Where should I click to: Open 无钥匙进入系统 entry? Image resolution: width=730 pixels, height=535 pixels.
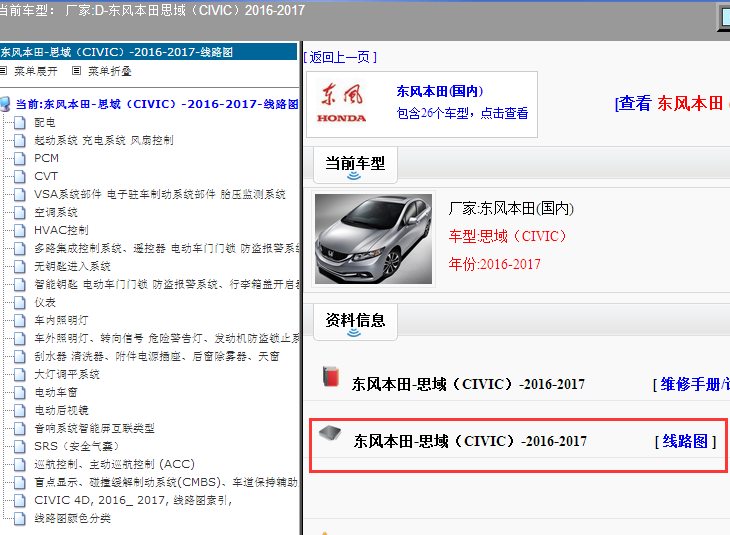[x=72, y=267]
